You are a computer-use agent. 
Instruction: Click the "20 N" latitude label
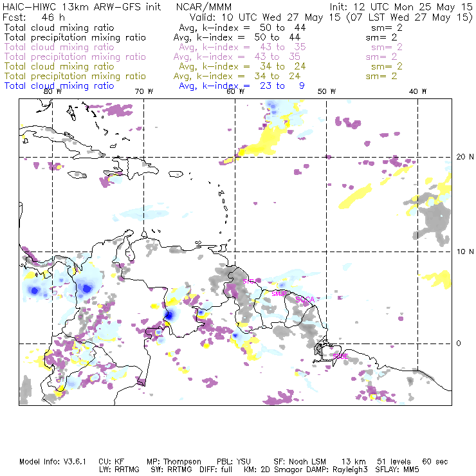pos(465,157)
